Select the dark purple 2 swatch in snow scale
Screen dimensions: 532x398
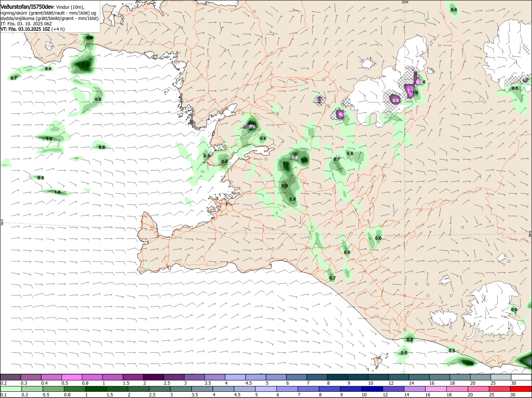tap(153, 377)
